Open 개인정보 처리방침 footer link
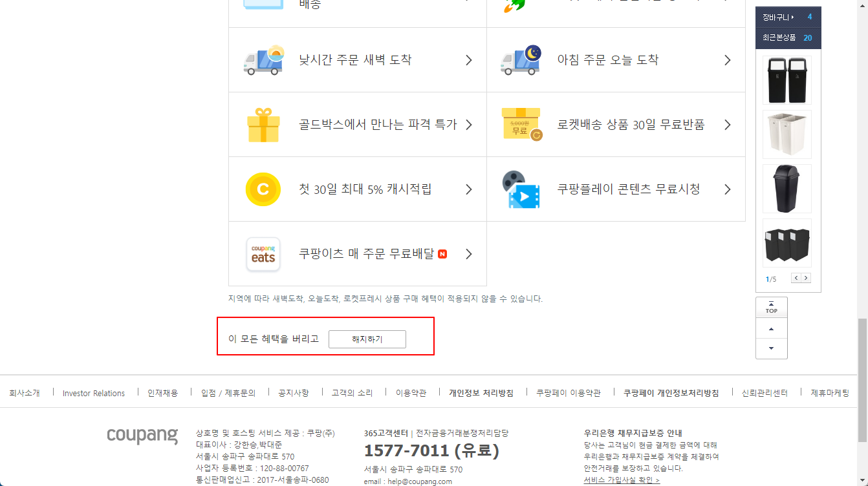 [481, 393]
